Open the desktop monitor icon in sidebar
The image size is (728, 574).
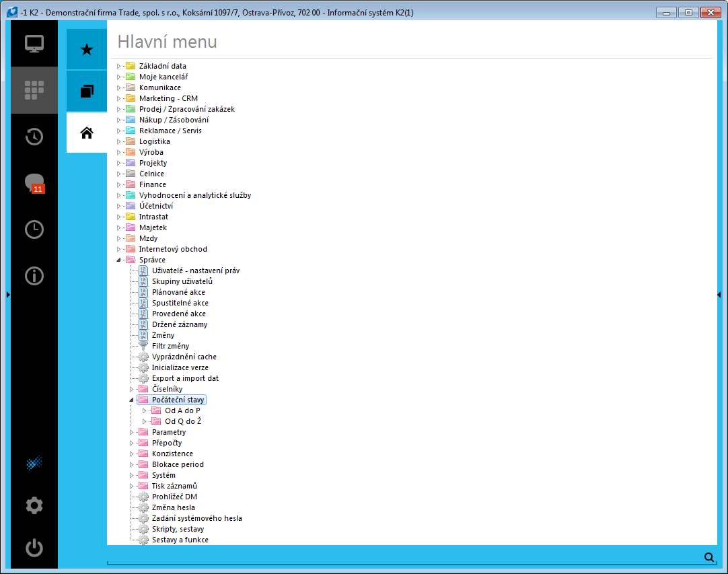click(34, 44)
